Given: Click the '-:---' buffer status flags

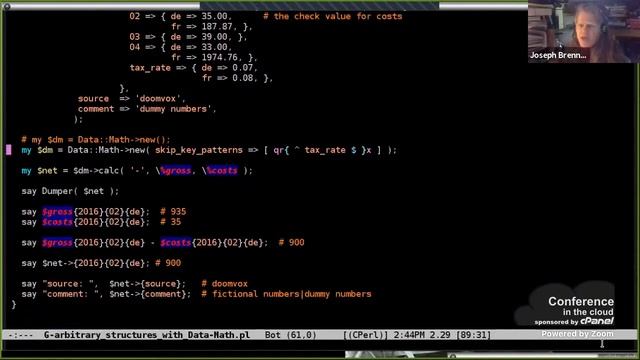Looking at the screenshot, I should [21, 335].
